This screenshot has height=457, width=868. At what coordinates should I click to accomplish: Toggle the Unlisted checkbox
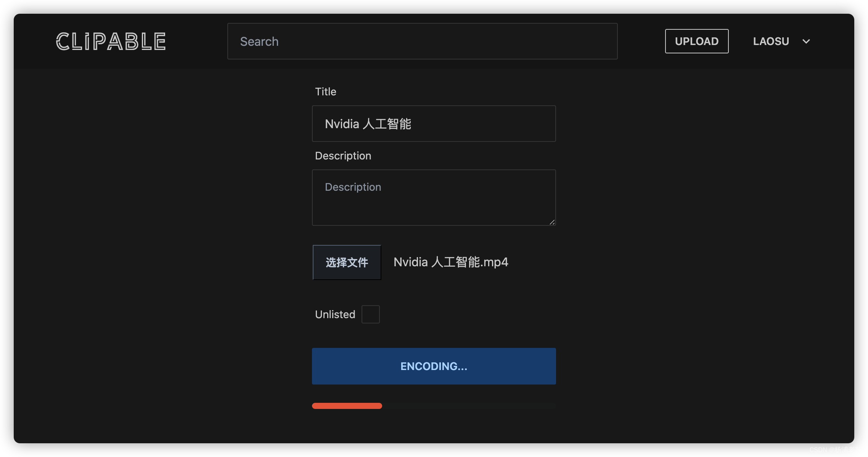pos(370,314)
